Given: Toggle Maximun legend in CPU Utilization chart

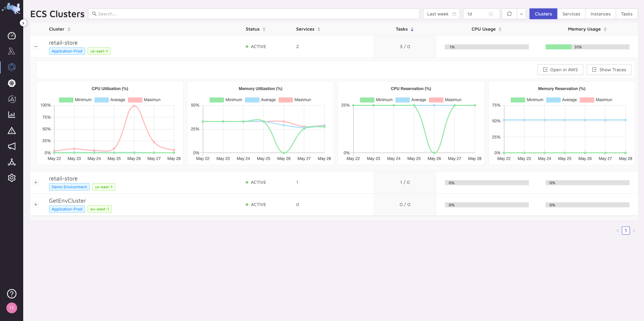Looking at the screenshot, I should point(144,100).
